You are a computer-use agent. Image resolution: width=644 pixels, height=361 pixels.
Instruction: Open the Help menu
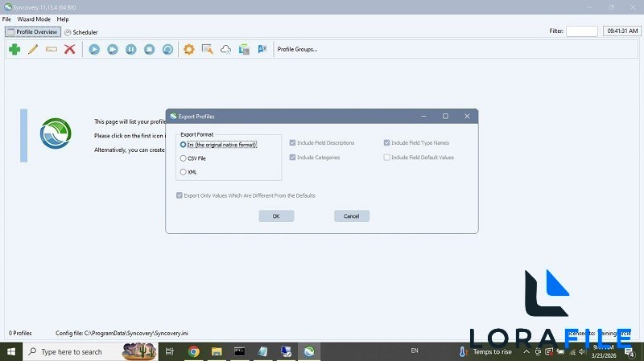pos(63,19)
